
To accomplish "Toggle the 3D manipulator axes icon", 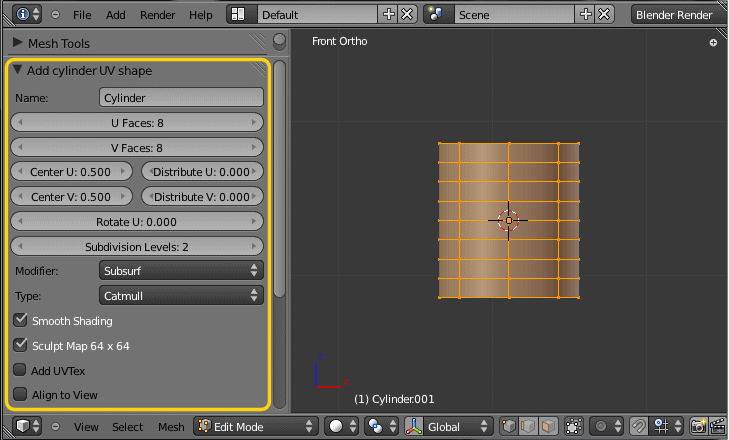I will point(414,426).
